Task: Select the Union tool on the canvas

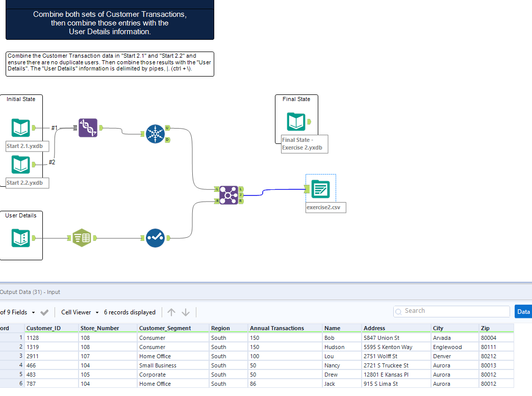Action: click(88, 128)
